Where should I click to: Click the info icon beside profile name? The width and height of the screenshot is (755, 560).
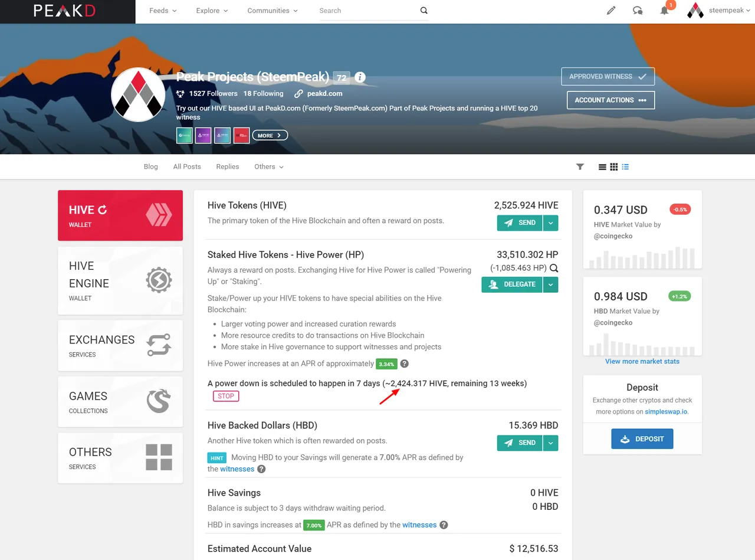pyautogui.click(x=360, y=77)
